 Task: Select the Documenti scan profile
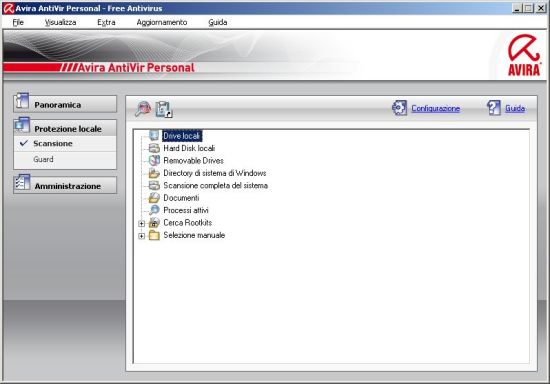(181, 198)
